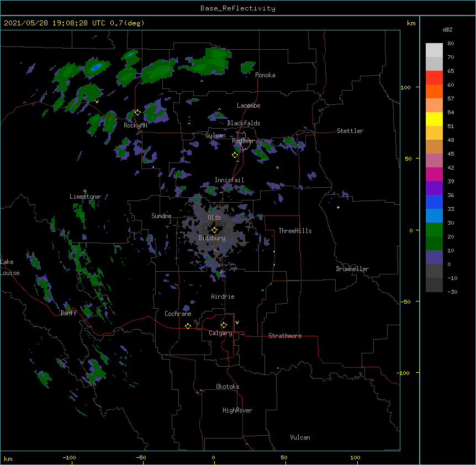476x465 pixels.
Task: Select the Strathmore label
Action: tap(285, 336)
